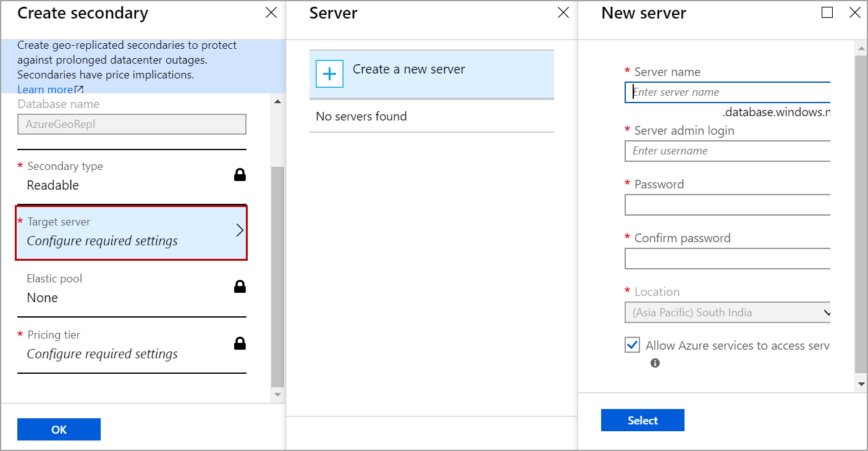Click the lock icon next to Secondary type
The image size is (868, 451).
(240, 175)
